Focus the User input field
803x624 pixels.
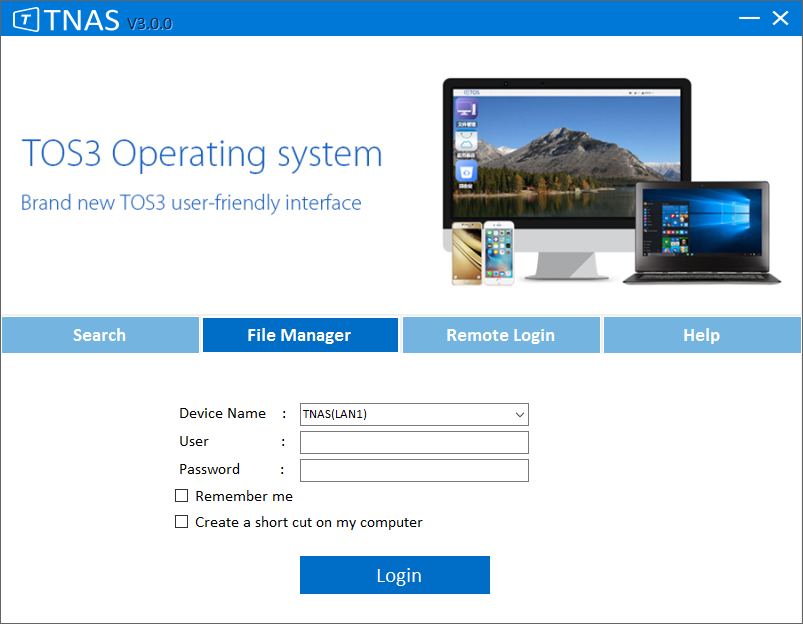coord(414,443)
